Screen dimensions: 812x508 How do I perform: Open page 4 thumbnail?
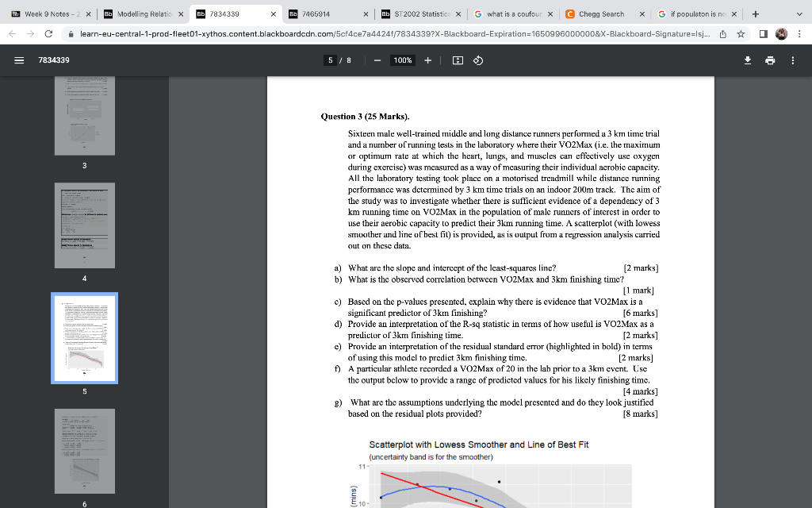tap(84, 225)
